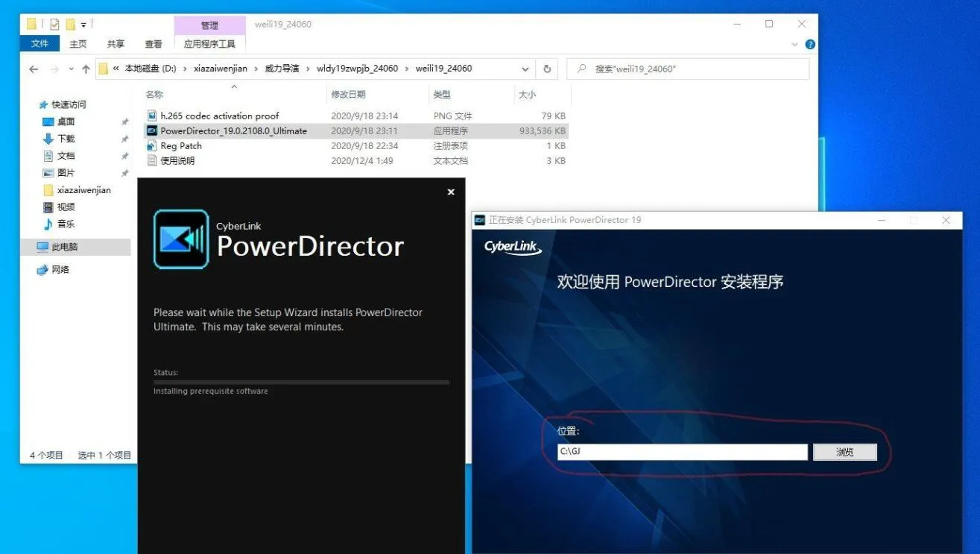The image size is (980, 554).
Task: Open File Explorer help with the question mark icon
Action: pyautogui.click(x=810, y=44)
